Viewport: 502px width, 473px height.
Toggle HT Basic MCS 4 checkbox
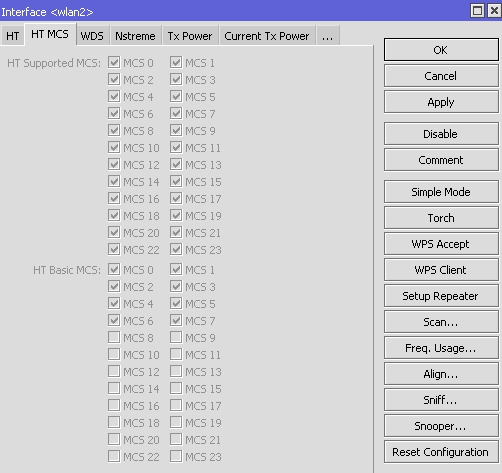[x=114, y=303]
